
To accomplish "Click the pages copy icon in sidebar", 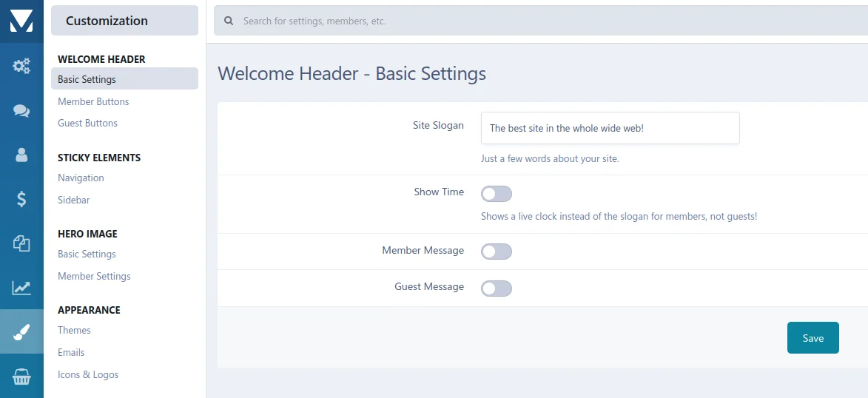I will pos(21,243).
